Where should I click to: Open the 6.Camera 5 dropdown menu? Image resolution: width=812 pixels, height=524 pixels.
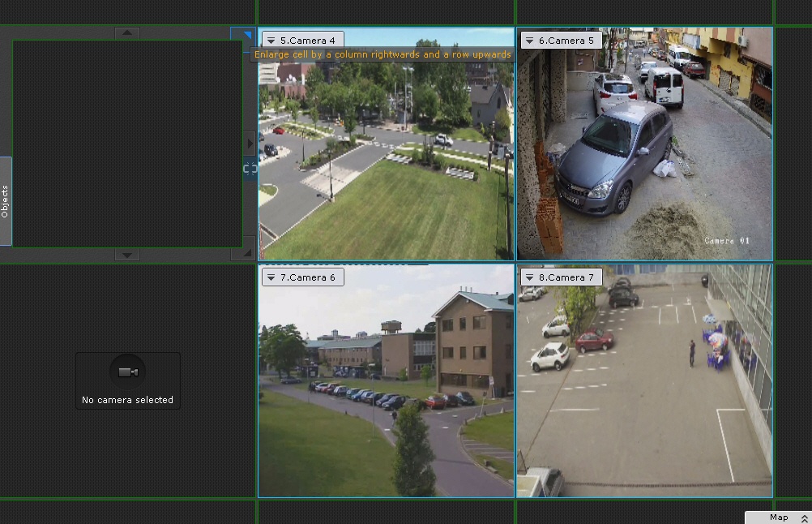529,41
